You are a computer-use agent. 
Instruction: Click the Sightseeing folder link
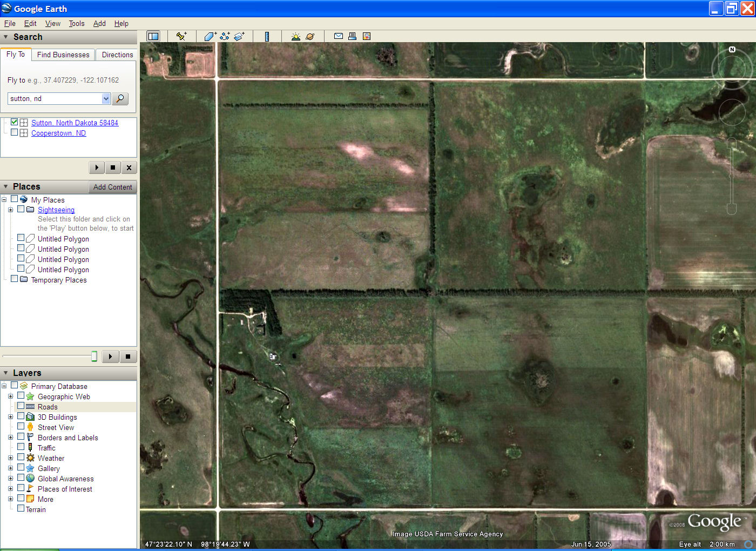56,210
